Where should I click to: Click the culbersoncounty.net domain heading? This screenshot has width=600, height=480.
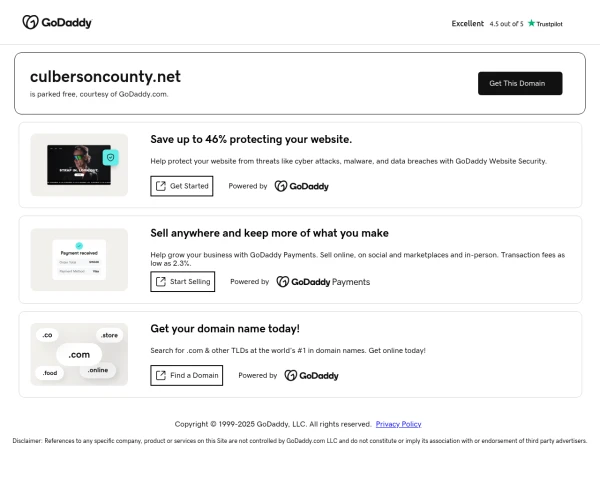105,76
